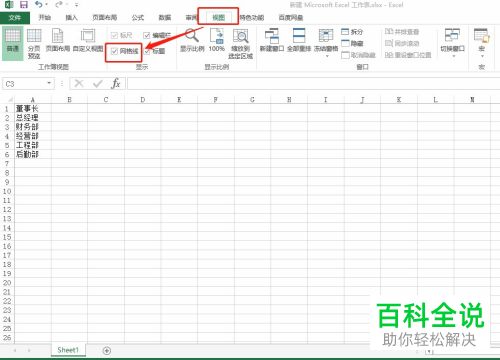Viewport: 500px width, 360px height.
Task: Click inside the formula bar input
Action: click(x=313, y=83)
